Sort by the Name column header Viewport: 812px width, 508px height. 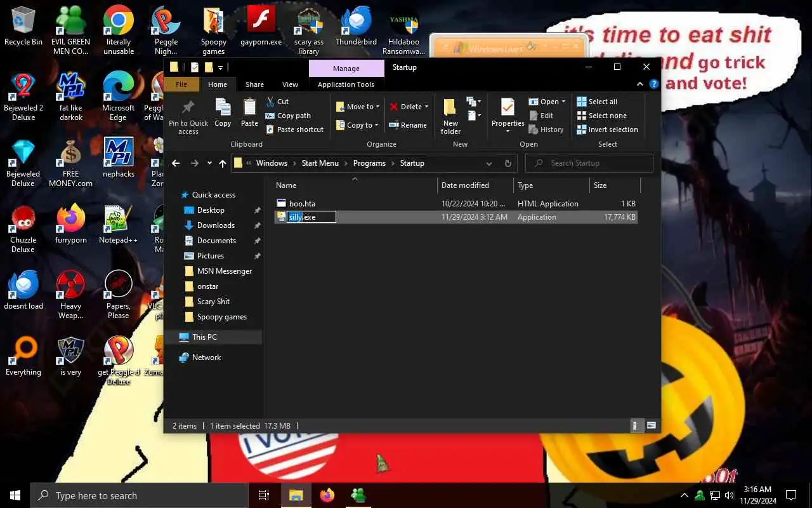355,185
